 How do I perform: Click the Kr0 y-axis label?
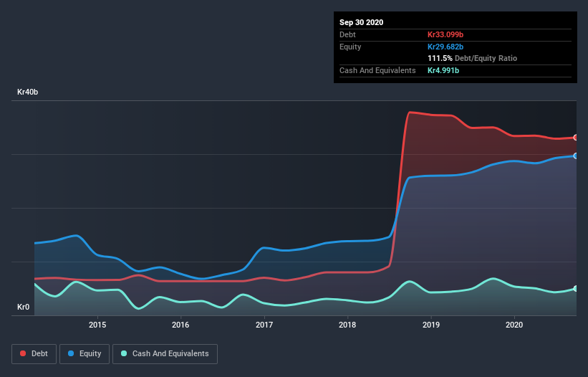pyautogui.click(x=23, y=307)
